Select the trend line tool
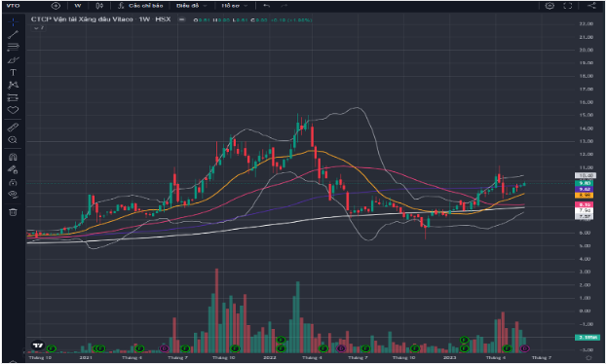This screenshot has height=364, width=607. [14, 35]
